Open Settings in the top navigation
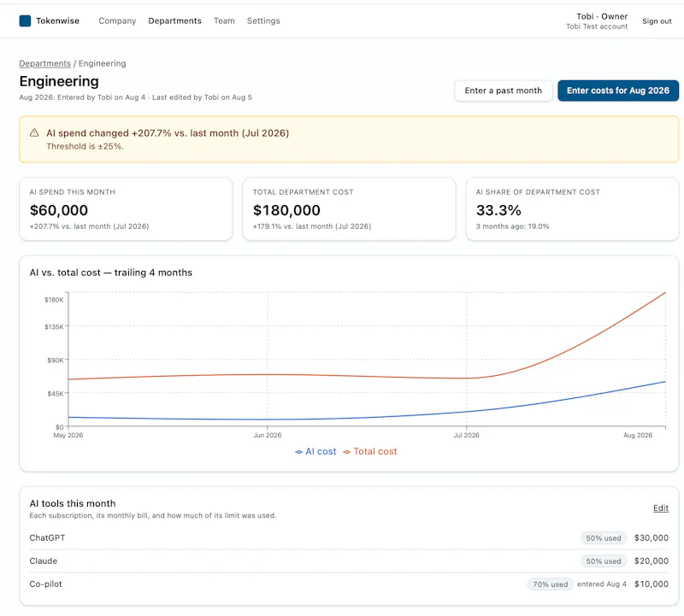Viewport: 684px width, 616px height. (263, 21)
